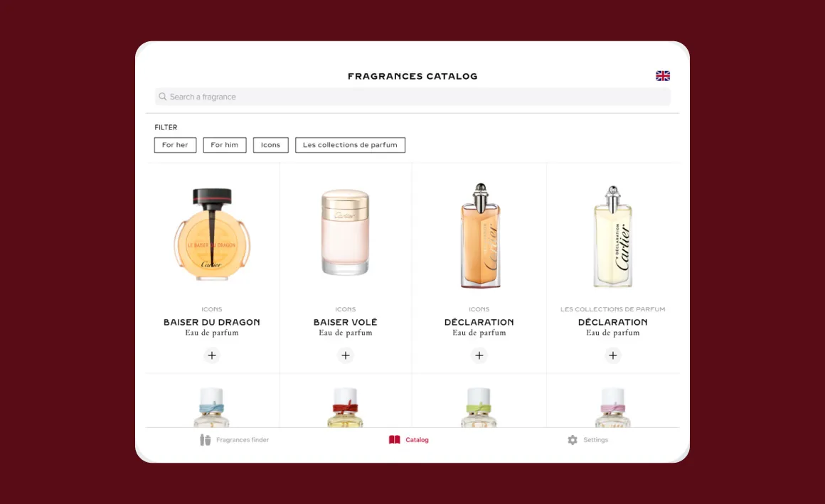Switch to the Catalog tab
This screenshot has height=504, width=825.
(409, 440)
